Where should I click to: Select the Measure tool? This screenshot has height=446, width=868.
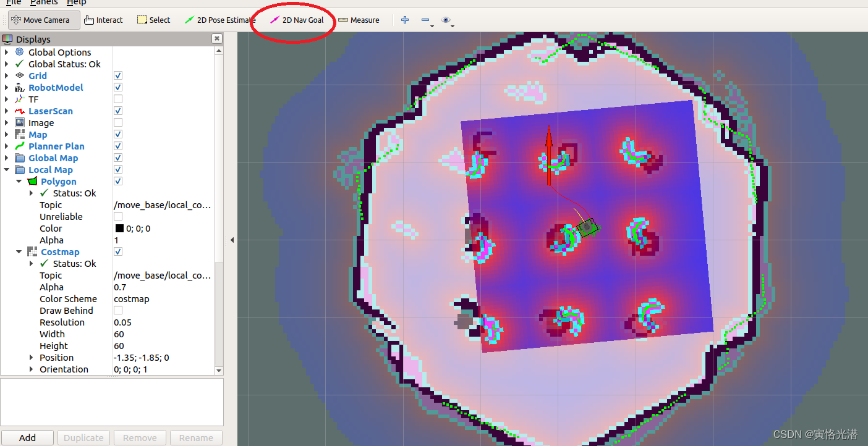359,20
